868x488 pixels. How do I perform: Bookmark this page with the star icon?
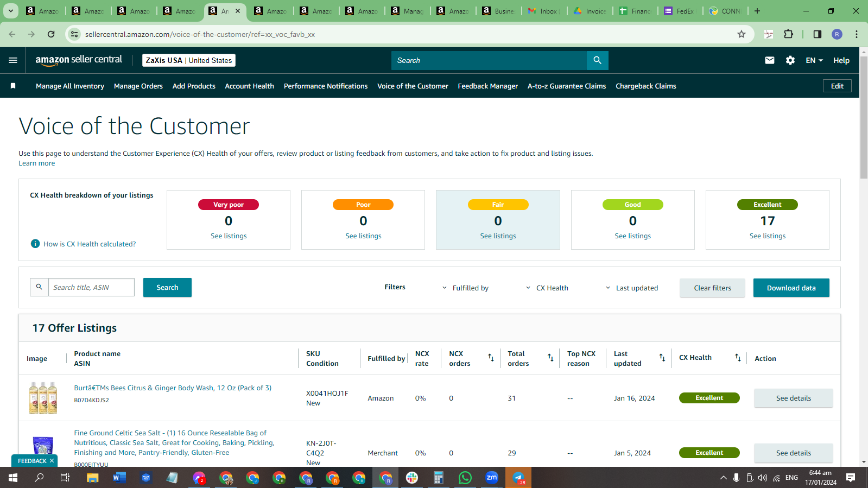(742, 34)
